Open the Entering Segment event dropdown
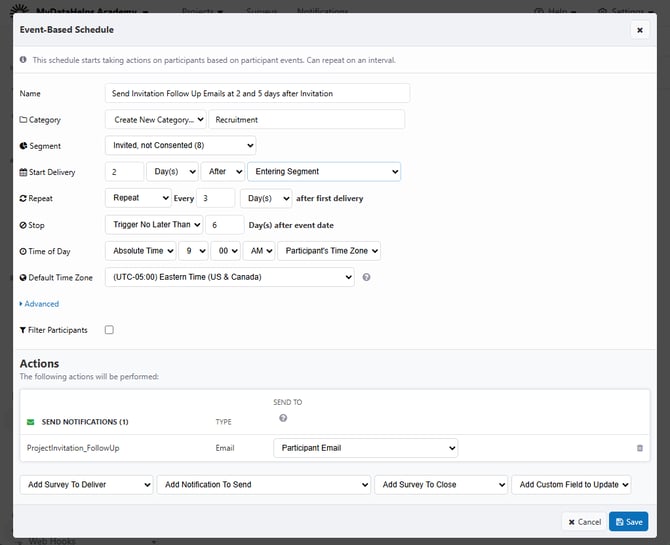The width and height of the screenshot is (670, 545). 325,172
